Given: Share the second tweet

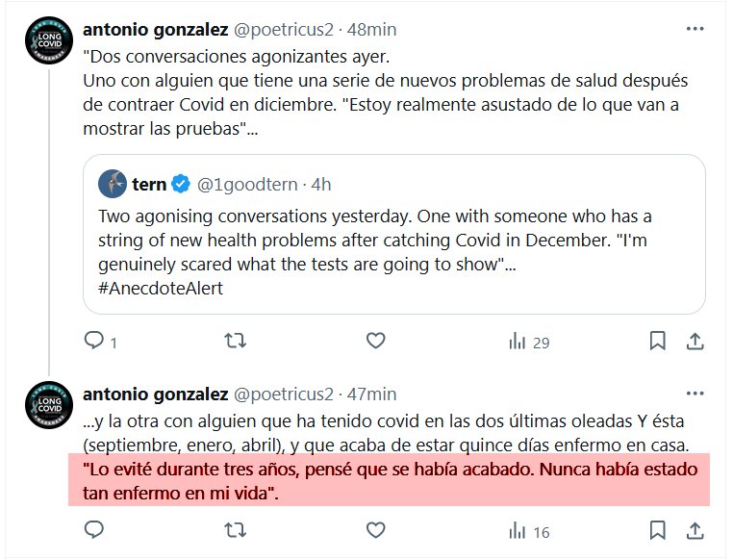Looking at the screenshot, I should (693, 530).
